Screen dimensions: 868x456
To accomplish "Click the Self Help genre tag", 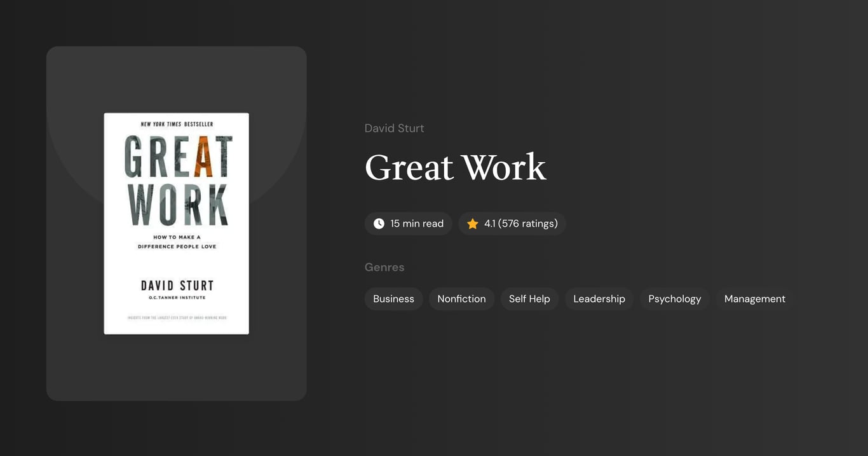I will [x=529, y=298].
